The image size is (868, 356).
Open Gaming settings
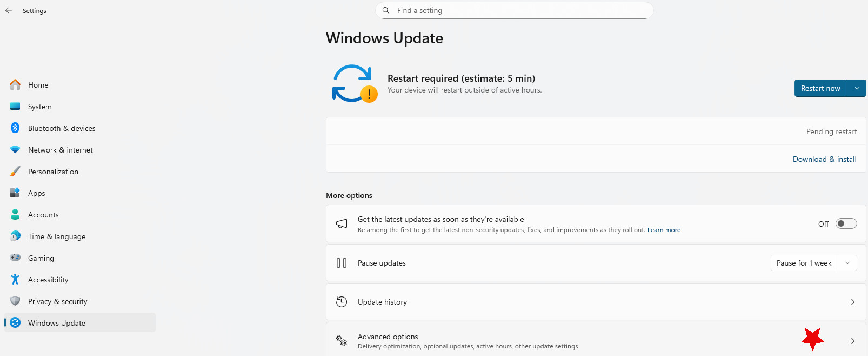click(x=80, y=258)
